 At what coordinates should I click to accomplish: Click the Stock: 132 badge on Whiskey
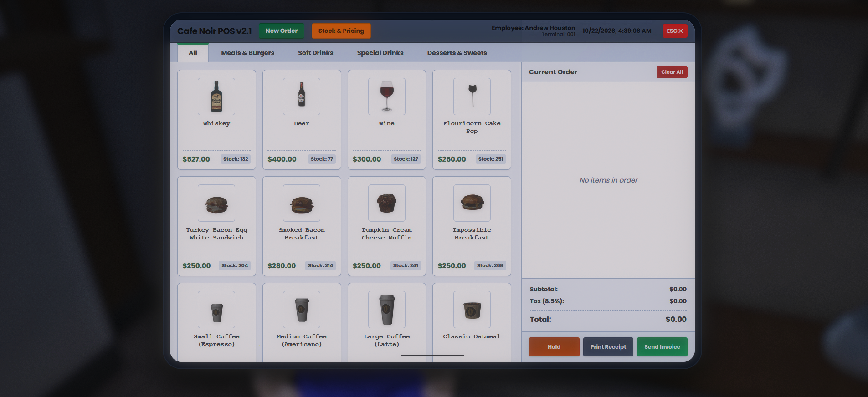click(236, 159)
